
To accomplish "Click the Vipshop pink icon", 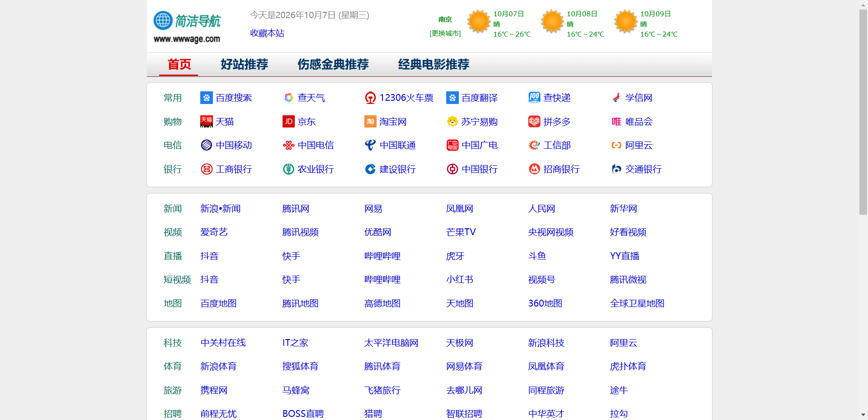I will coord(616,121).
